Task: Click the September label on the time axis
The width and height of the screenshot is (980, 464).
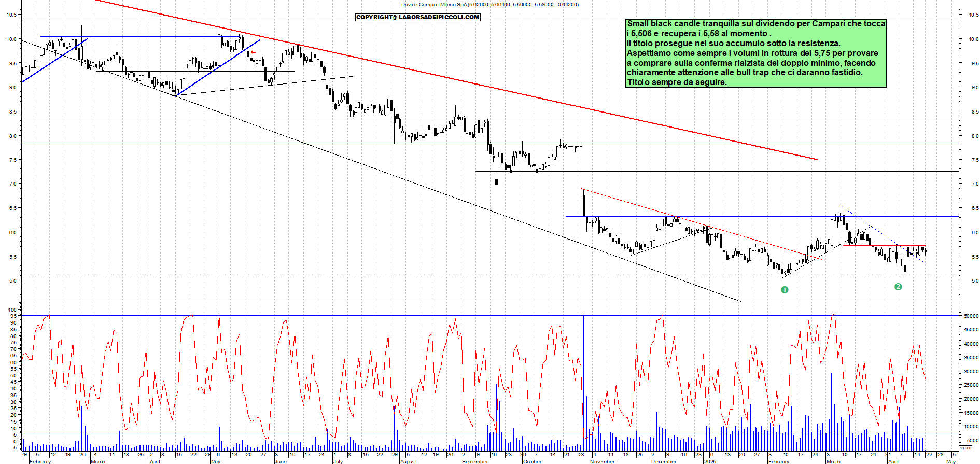Action: click(x=475, y=461)
